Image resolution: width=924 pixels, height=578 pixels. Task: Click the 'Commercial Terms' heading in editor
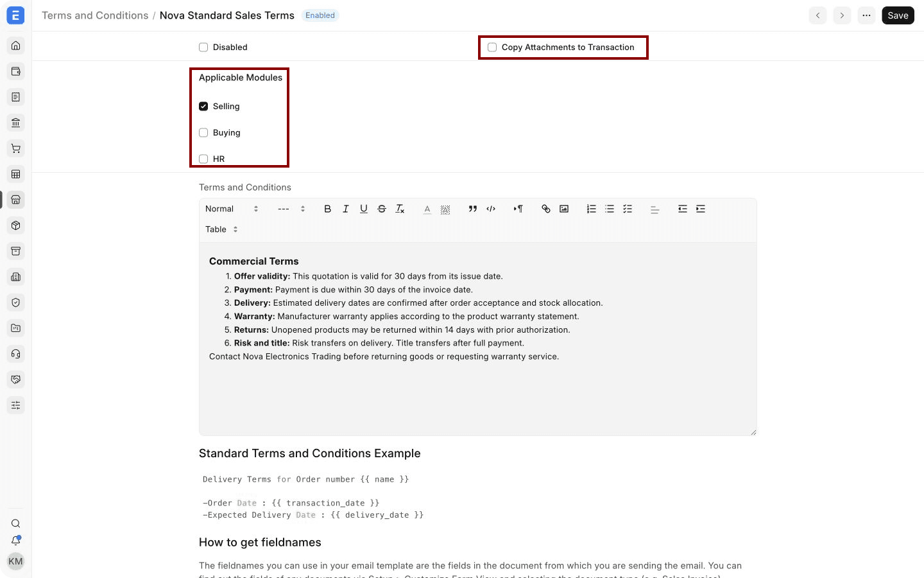coord(254,261)
